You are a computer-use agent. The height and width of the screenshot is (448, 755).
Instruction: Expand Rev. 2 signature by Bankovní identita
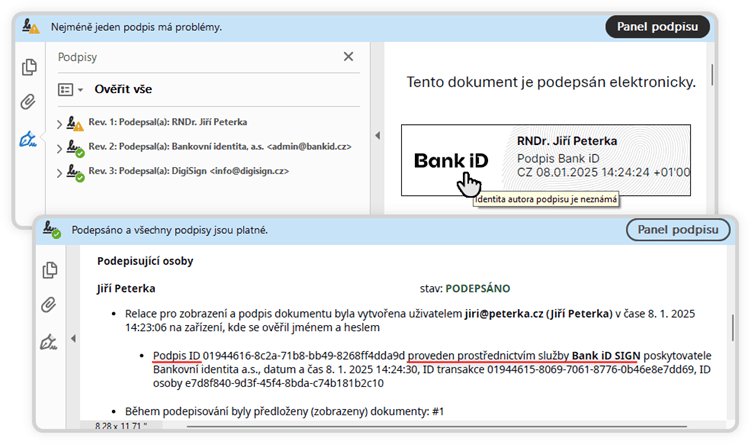click(59, 148)
